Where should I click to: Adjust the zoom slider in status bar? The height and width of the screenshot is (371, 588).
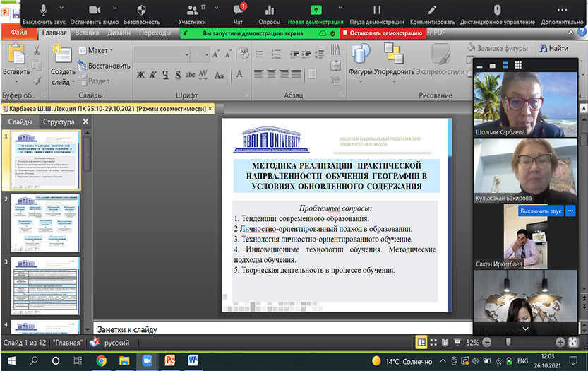(508, 342)
